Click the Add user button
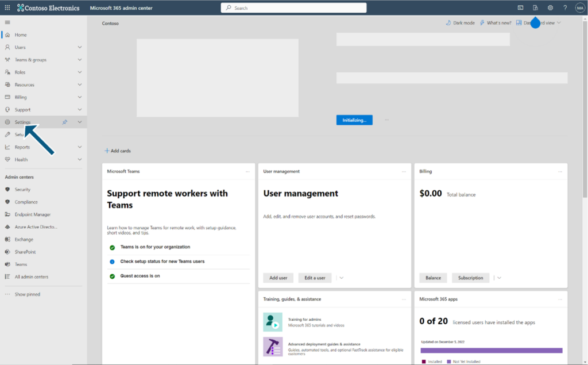Image resolution: width=588 pixels, height=365 pixels. (278, 278)
